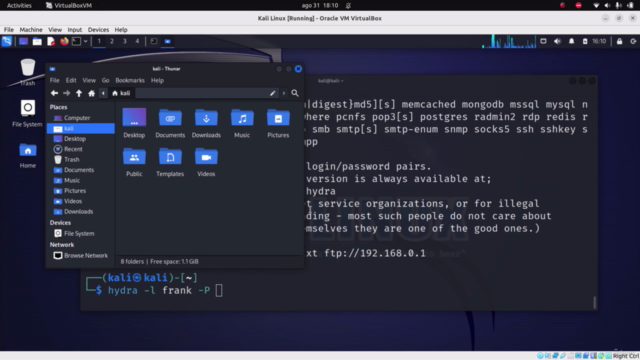
Task: Select Computer in Places sidebar
Action: (81, 118)
